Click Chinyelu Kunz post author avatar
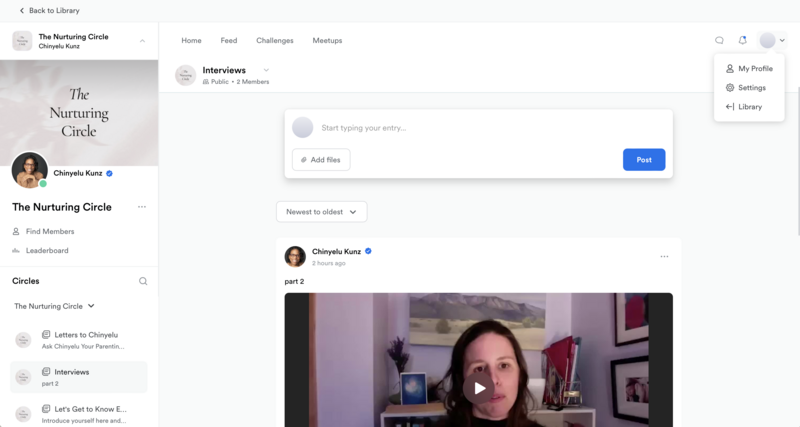This screenshot has width=800, height=427. (295, 257)
